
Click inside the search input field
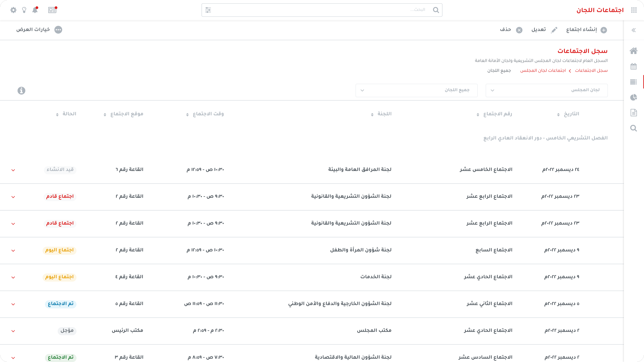pos(319,10)
